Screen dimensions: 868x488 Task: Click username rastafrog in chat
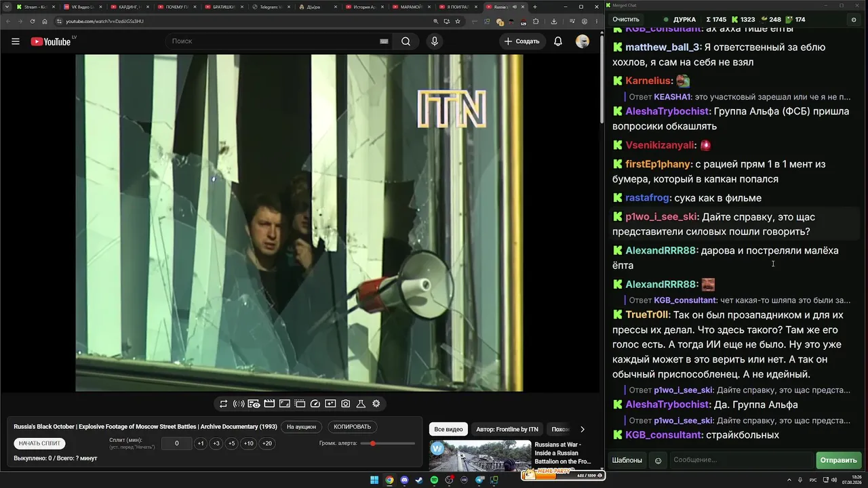click(647, 198)
